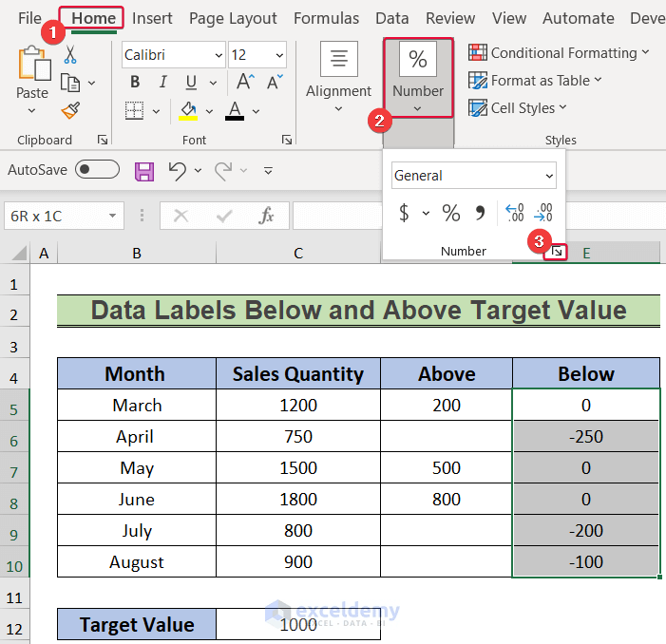666x644 pixels.
Task: Cut selection with scissors icon
Action: coord(70,55)
